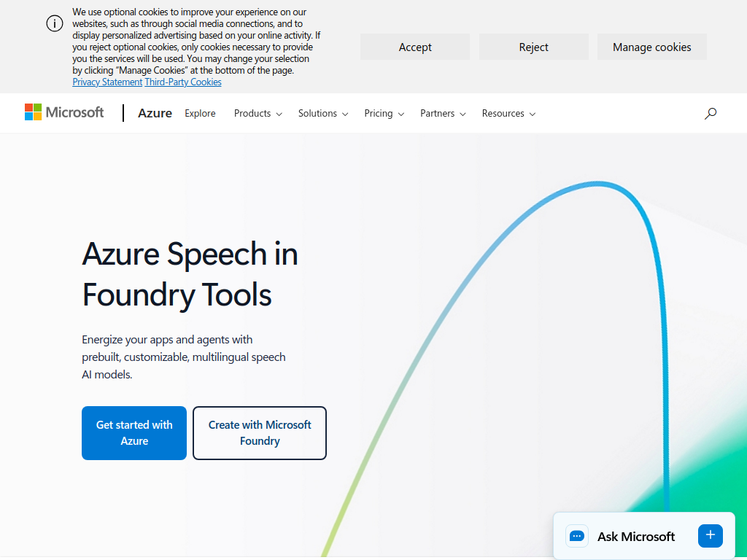Expand the Products dropdown menu

point(258,114)
